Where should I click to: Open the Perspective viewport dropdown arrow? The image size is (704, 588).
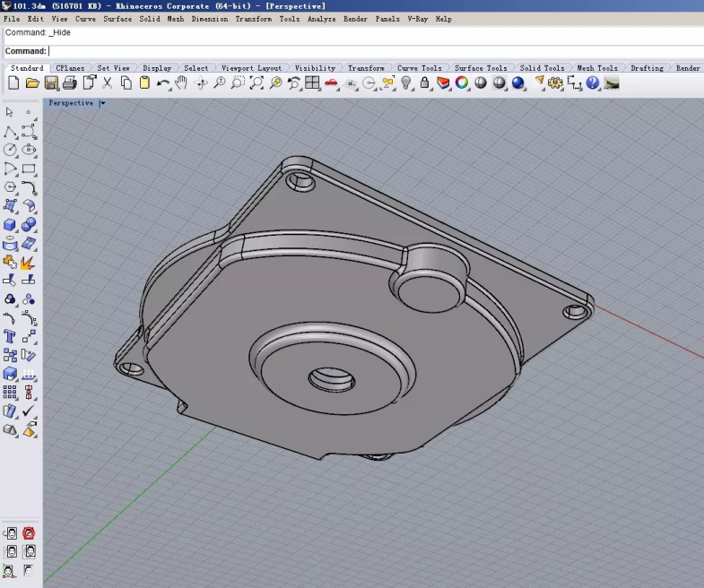click(102, 103)
